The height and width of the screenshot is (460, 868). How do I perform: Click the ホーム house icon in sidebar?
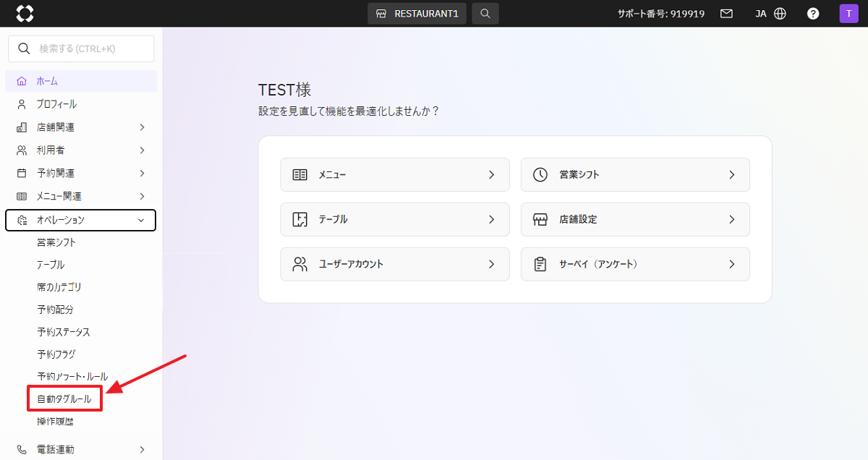click(22, 81)
